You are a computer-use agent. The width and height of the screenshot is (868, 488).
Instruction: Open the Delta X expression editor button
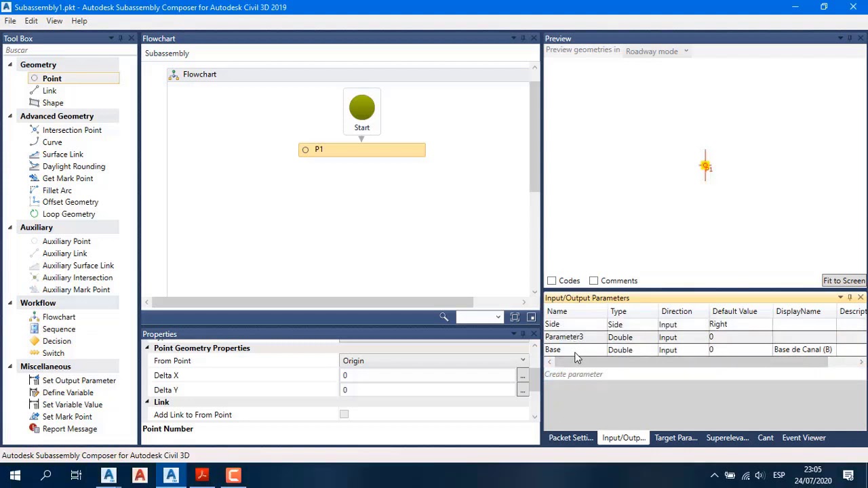(522, 375)
